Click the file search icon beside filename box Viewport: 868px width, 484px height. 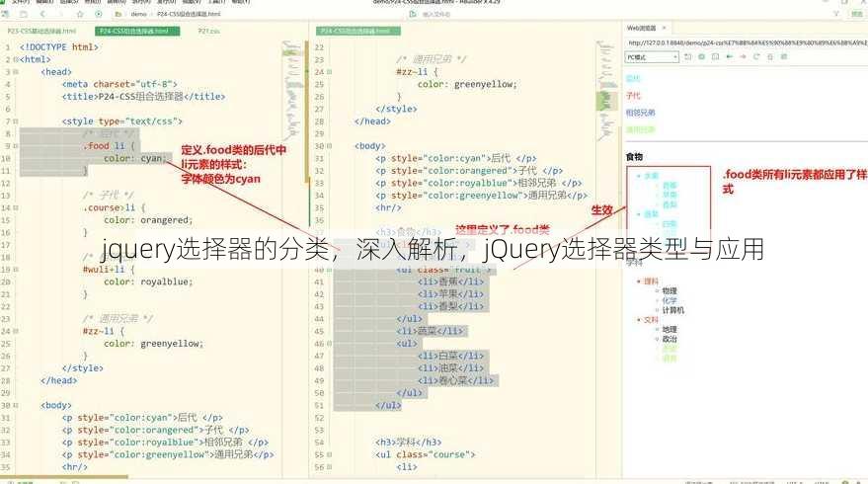413,14
